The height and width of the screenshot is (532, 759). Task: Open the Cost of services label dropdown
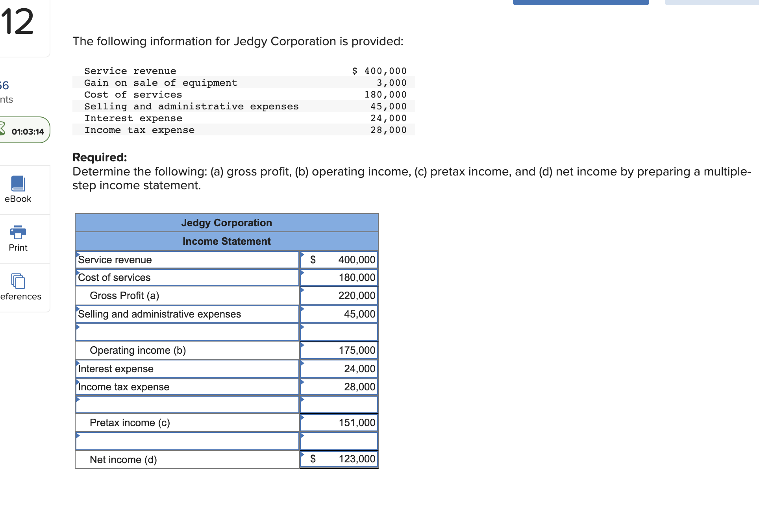tap(78, 273)
